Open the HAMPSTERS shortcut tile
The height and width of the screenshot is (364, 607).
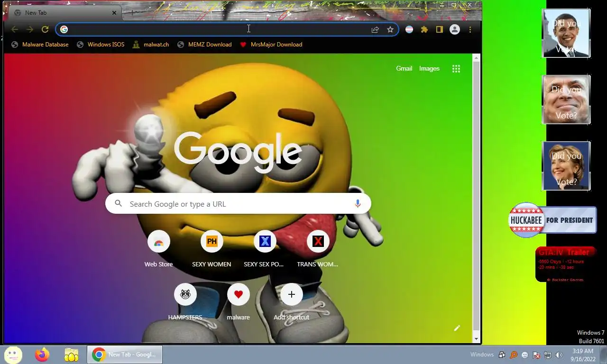coord(185,302)
